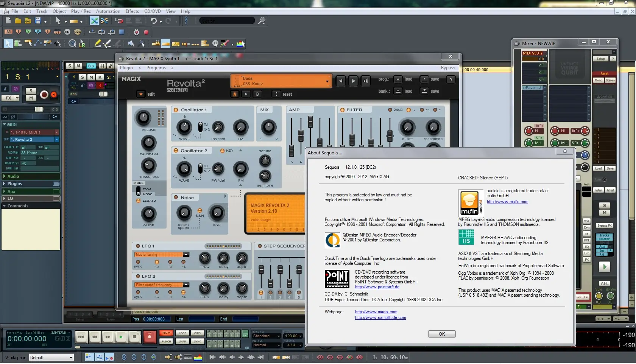Adjust the filter resonance knob
Screen dimensions: 636x364
(433, 128)
